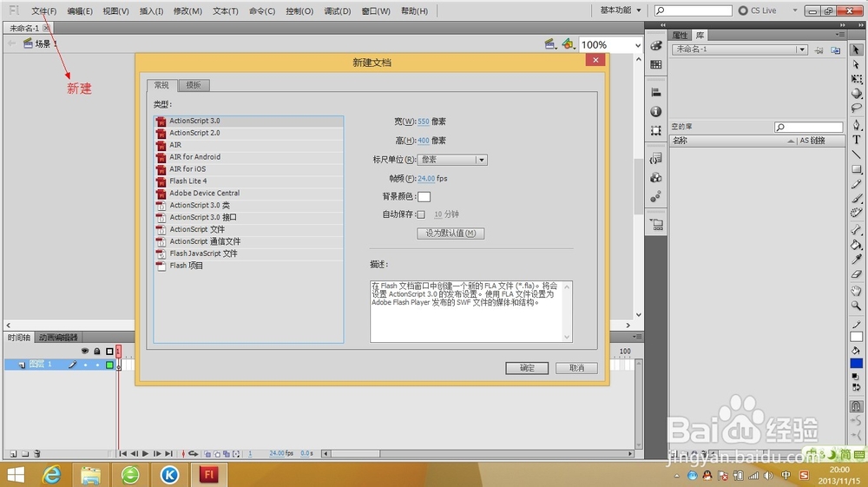The image size is (868, 487).
Task: Click the 设为默认值(M) button
Action: coord(450,234)
